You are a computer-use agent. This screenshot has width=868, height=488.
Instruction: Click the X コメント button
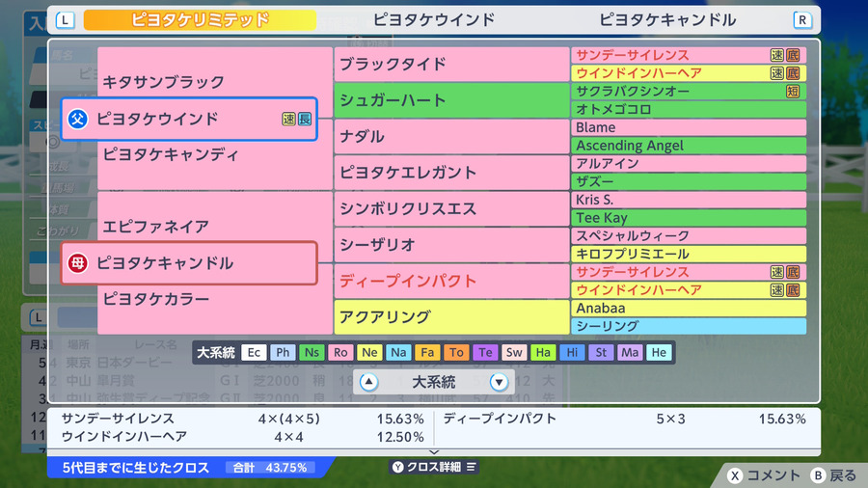coord(765,475)
